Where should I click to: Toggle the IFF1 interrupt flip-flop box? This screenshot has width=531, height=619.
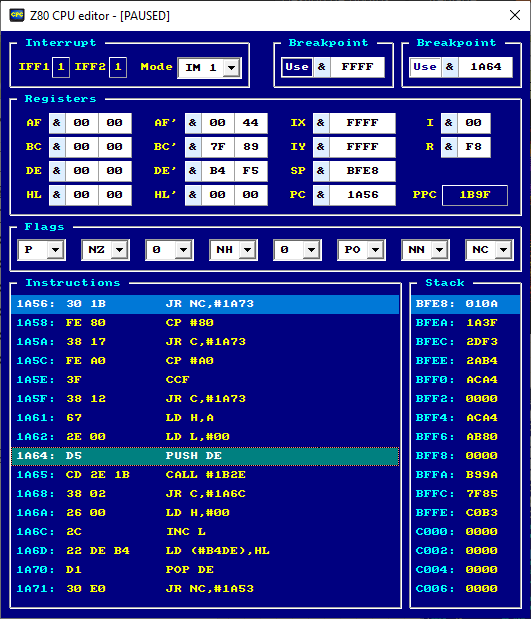pos(61,67)
